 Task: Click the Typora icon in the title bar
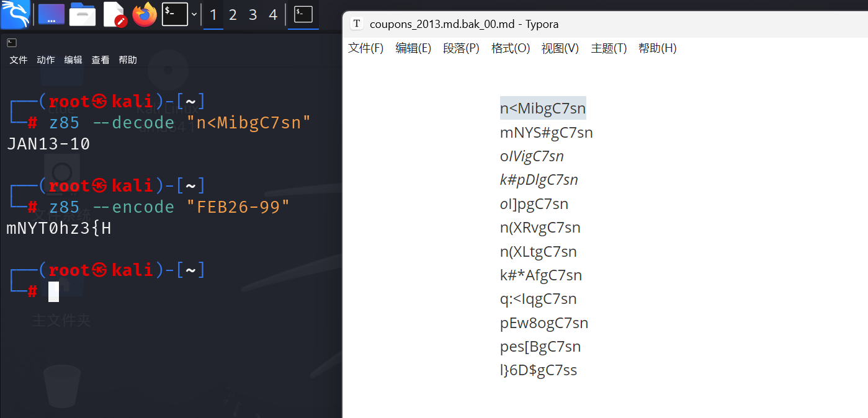coord(357,24)
